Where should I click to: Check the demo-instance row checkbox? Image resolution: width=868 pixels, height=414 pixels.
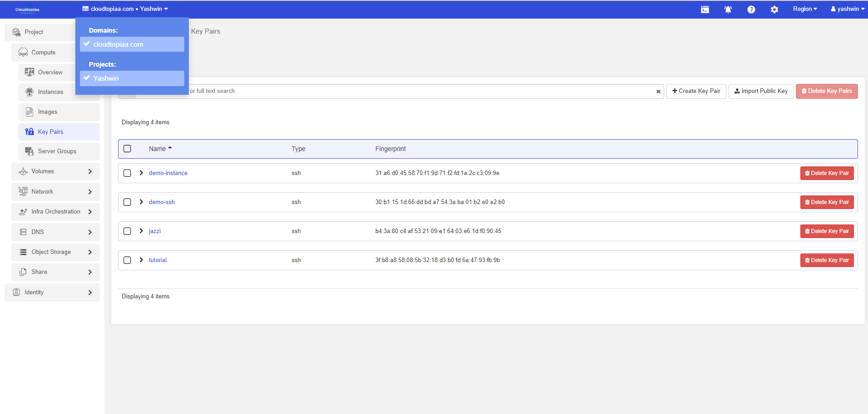(127, 173)
